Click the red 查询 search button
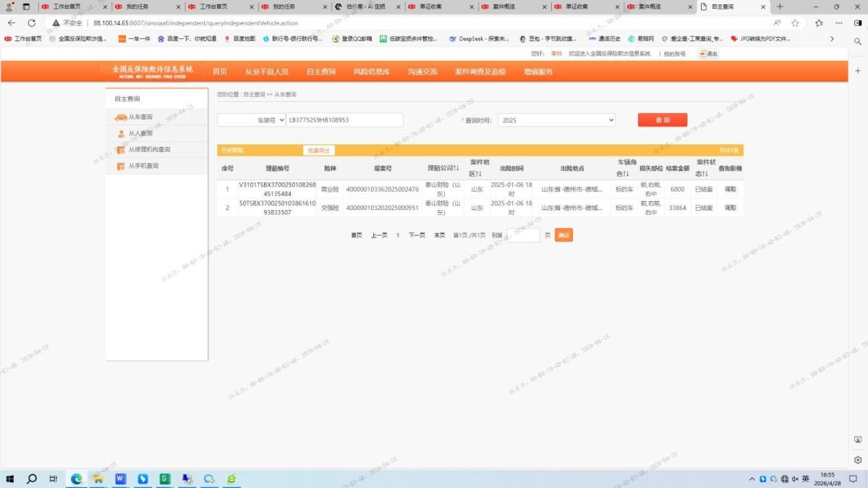 click(x=662, y=120)
